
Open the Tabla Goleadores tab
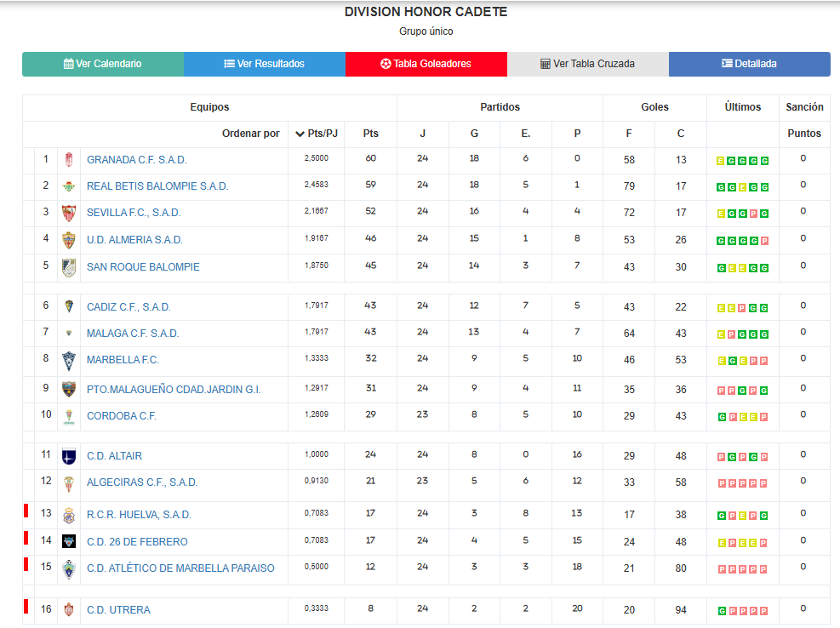(426, 64)
